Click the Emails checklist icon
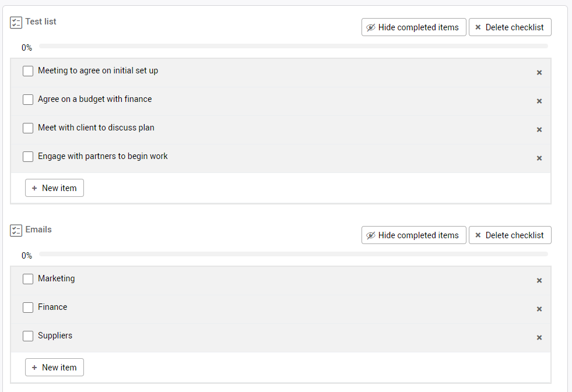 (16, 231)
